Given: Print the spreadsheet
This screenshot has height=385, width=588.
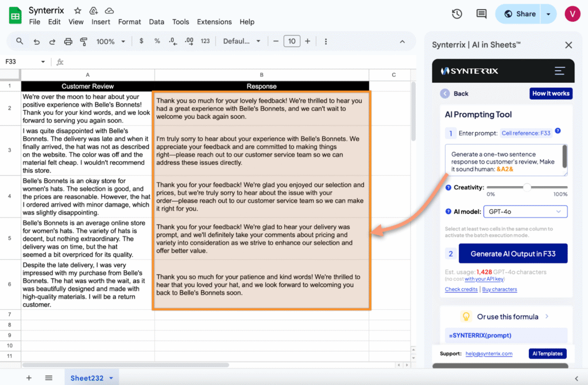Looking at the screenshot, I should pyautogui.click(x=68, y=41).
